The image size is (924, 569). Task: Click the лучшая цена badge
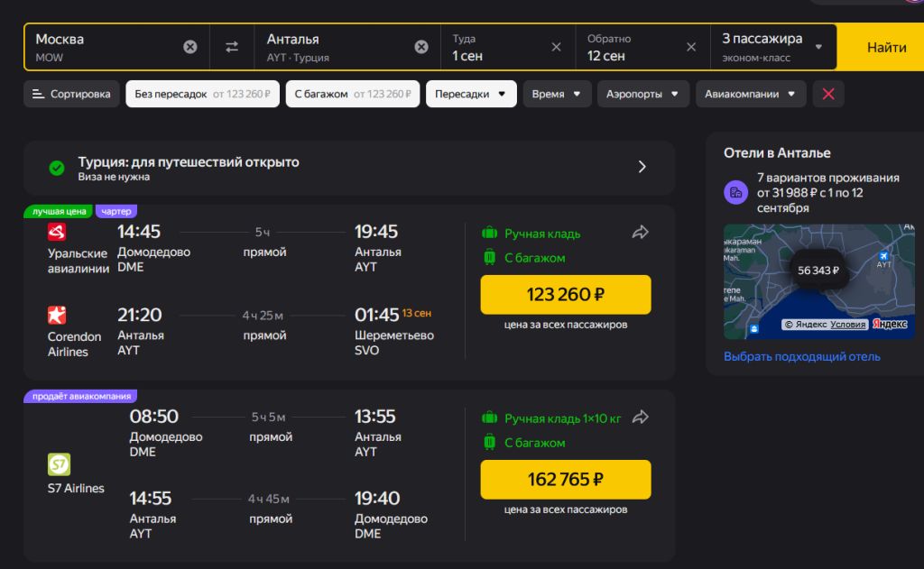[59, 212]
